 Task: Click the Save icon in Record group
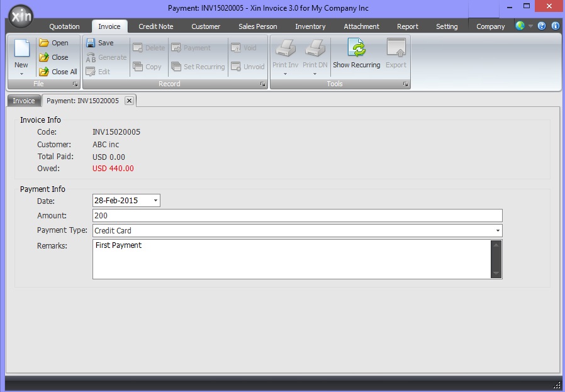(91, 43)
